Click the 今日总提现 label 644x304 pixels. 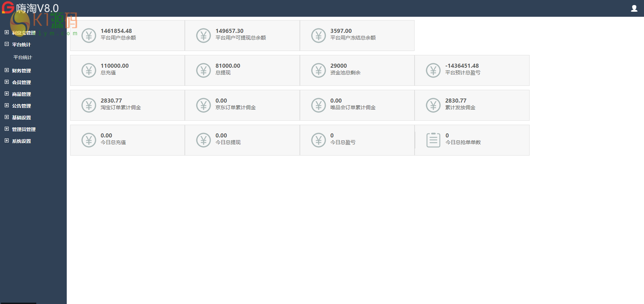(228, 142)
